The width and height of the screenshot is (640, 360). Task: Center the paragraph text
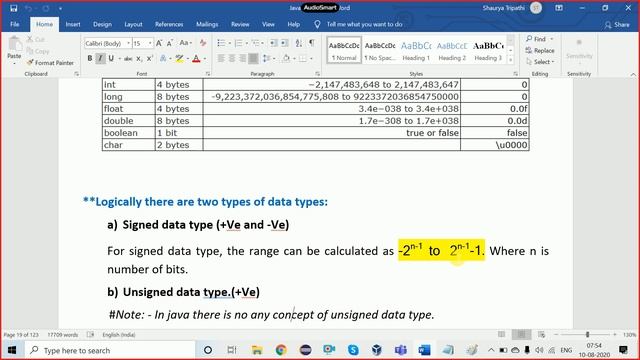(232, 59)
